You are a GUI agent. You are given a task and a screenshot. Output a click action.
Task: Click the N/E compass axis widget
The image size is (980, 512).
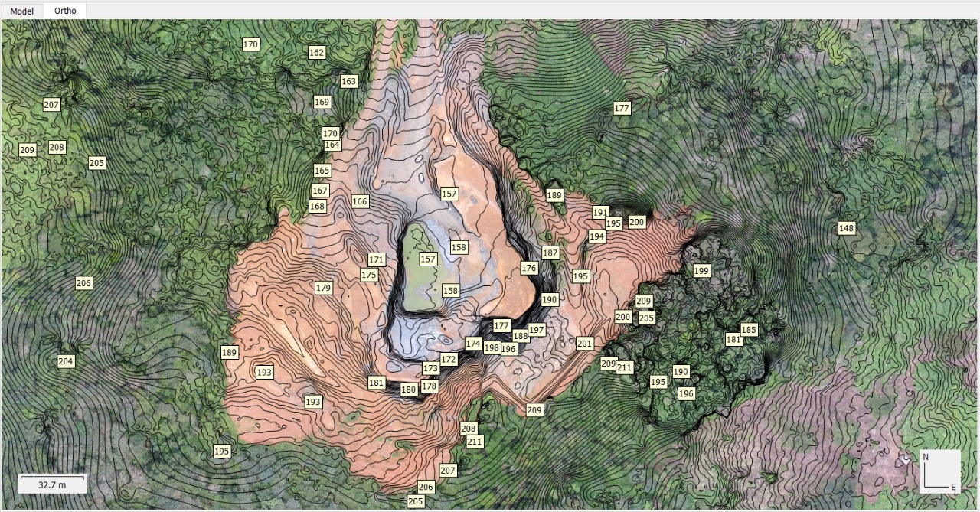click(939, 471)
